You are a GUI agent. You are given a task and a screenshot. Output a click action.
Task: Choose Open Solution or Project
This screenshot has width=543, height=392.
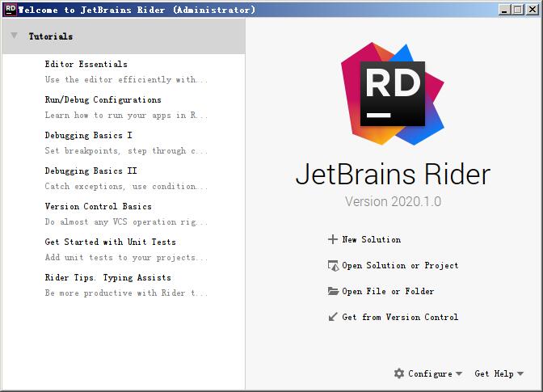[400, 266]
